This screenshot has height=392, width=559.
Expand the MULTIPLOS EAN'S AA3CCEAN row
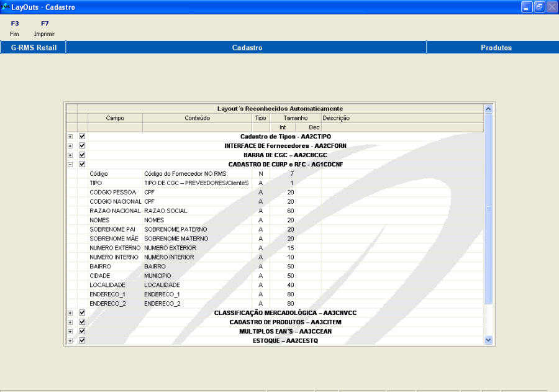(70, 331)
